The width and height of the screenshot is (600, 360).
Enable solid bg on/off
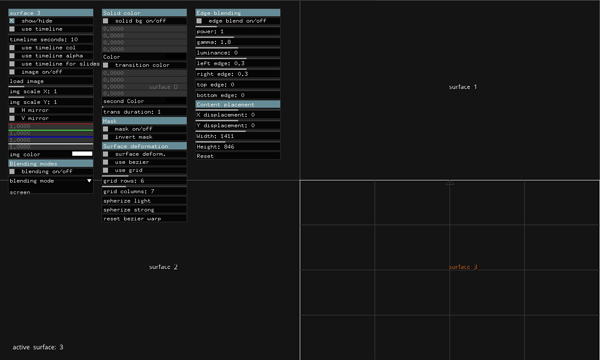tap(106, 21)
